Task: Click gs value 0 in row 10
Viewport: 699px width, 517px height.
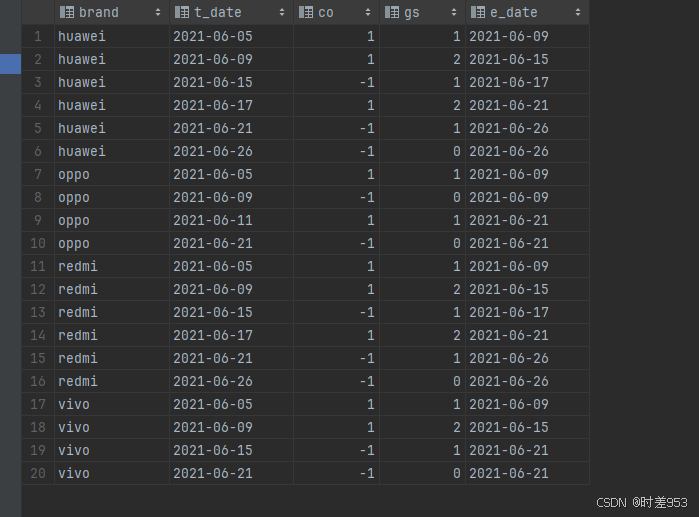Action: point(423,243)
